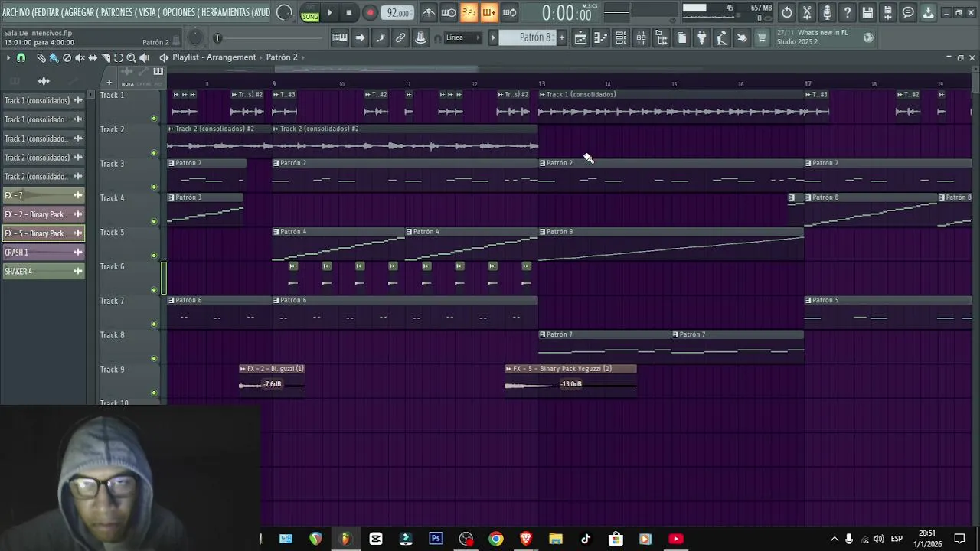Open the PATRONES menu
Viewport: 980px width, 551px height.
[x=116, y=13]
